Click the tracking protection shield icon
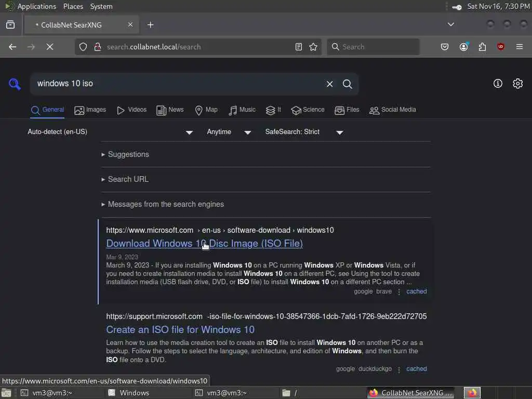The width and height of the screenshot is (532, 399). (83, 47)
